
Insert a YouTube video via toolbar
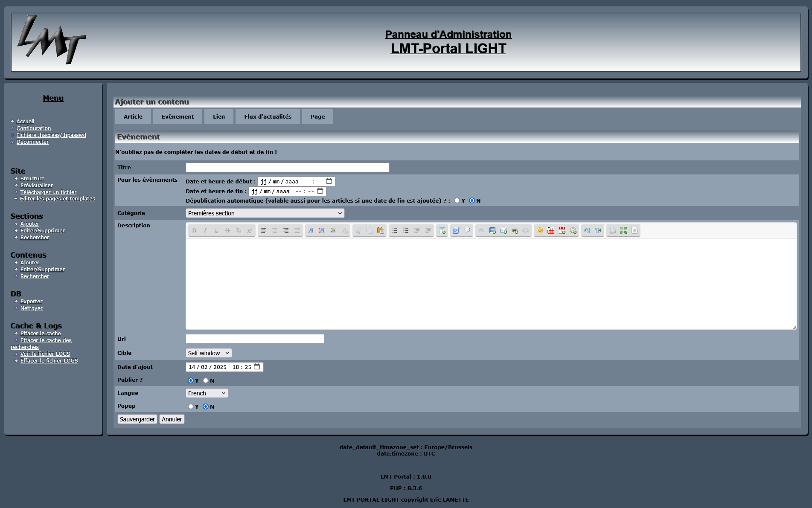[x=551, y=230]
